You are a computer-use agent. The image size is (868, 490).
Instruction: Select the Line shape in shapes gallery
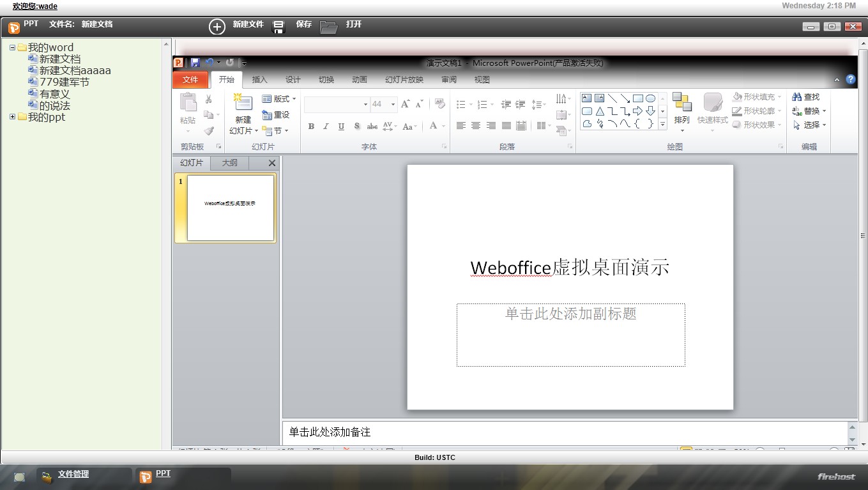click(x=612, y=98)
